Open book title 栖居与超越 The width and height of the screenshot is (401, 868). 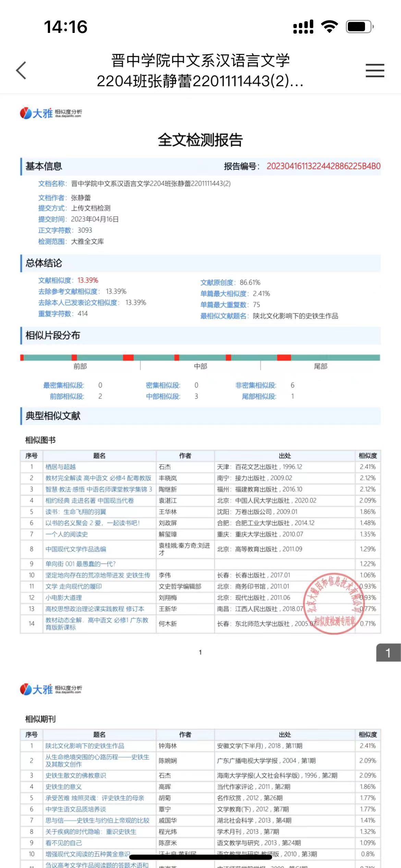coord(61,467)
